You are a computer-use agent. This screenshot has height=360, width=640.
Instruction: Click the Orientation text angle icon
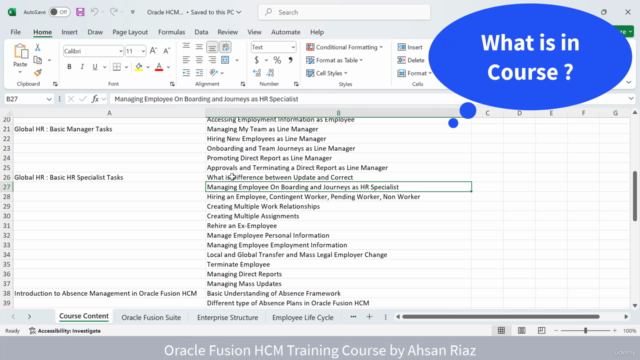coord(213,73)
